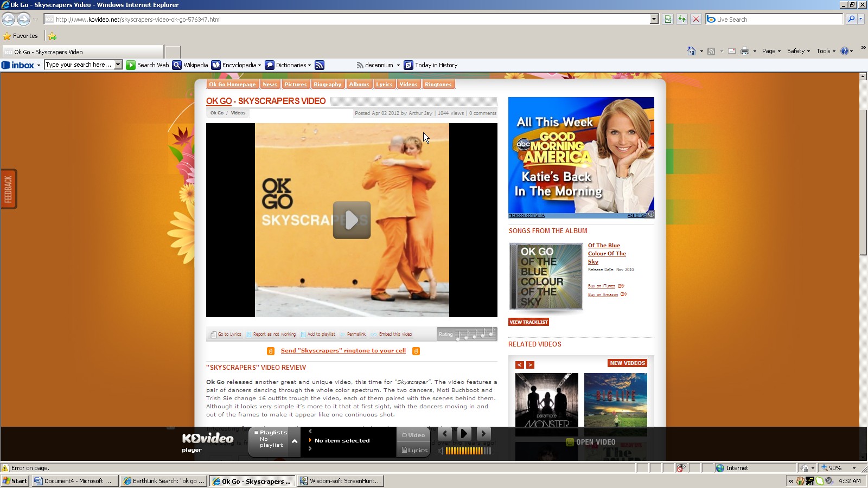Click the orange FEEDBACK side tab
This screenshot has height=488, width=868.
tap(9, 189)
